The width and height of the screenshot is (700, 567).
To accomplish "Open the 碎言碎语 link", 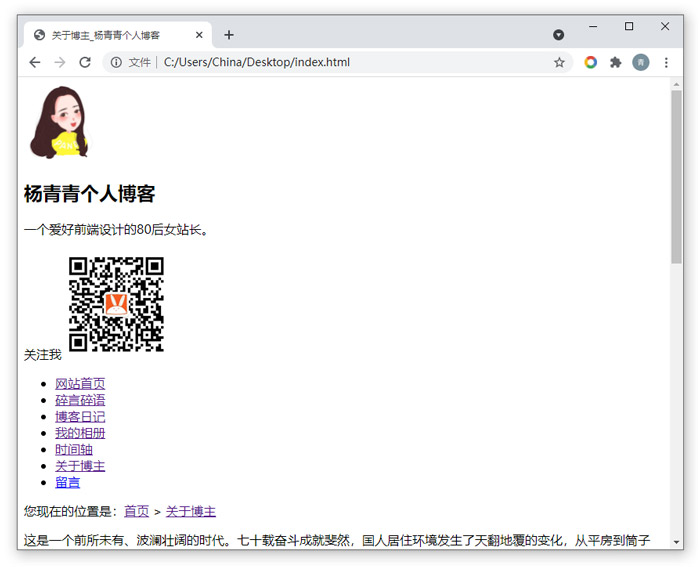I will coord(80,400).
